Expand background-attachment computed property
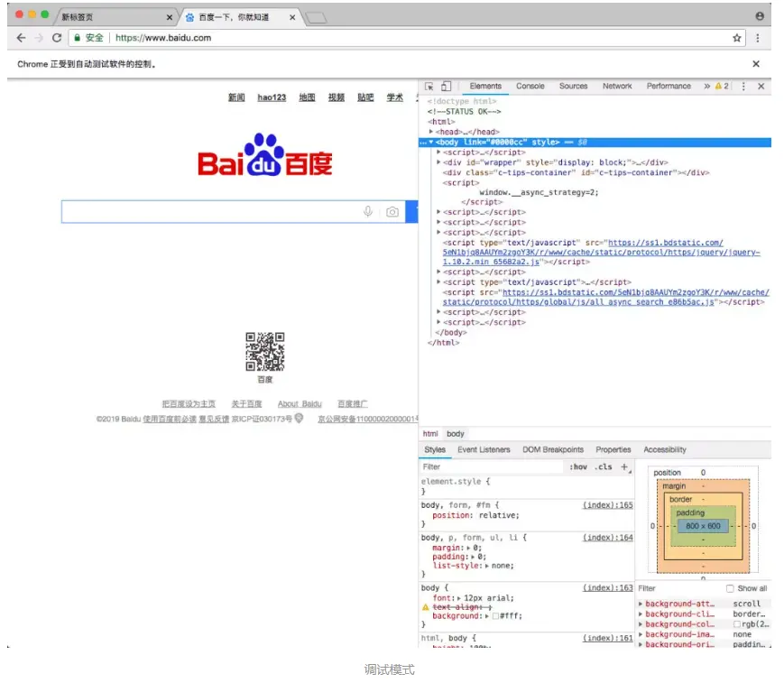Image resolution: width=784 pixels, height=692 pixels. pyautogui.click(x=640, y=604)
